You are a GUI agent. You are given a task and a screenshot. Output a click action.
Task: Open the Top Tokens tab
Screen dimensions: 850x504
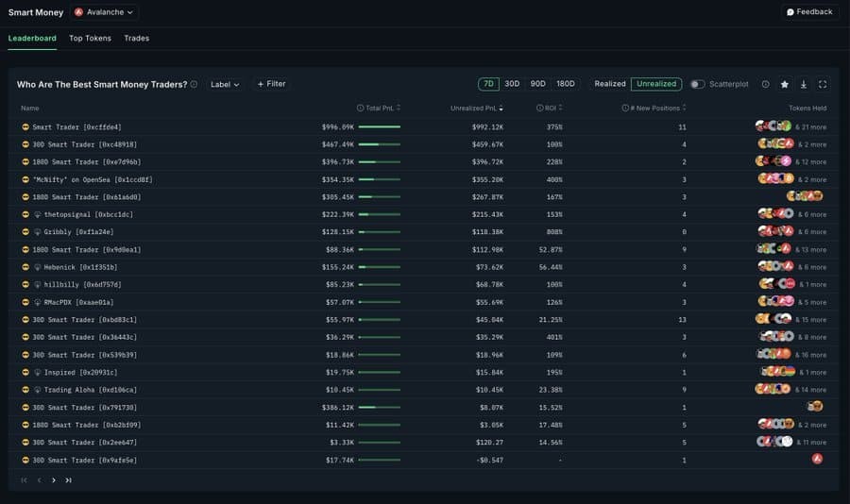point(90,39)
